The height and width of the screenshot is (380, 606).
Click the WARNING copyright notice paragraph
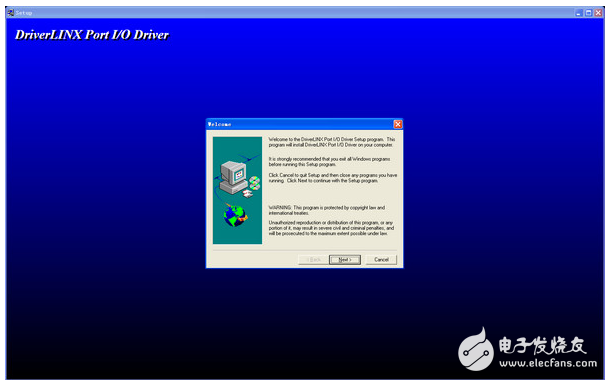pos(327,210)
